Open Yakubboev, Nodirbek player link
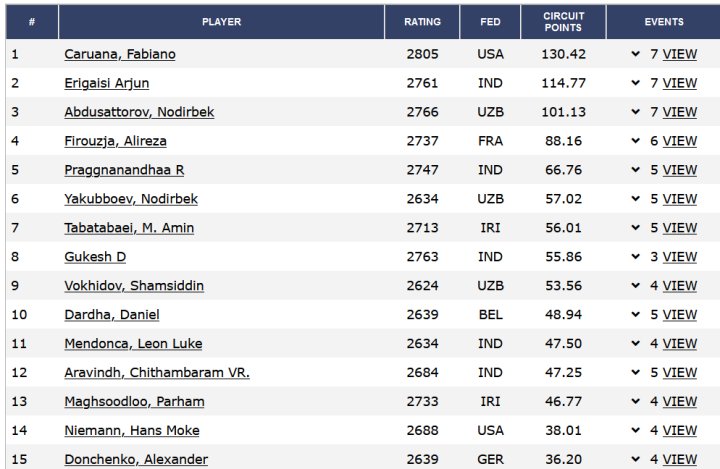This screenshot has height=469, width=720. click(x=131, y=199)
